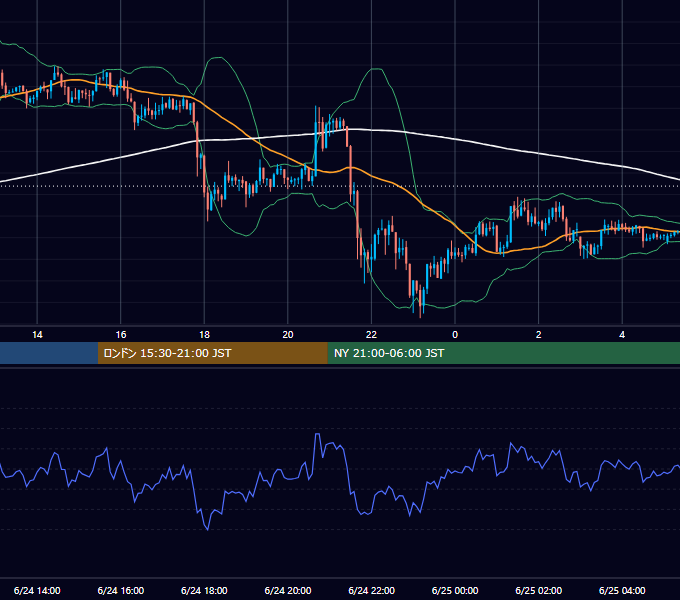This screenshot has height=600, width=680.
Task: Click the 6/25 04:00 date label
Action: tap(622, 590)
